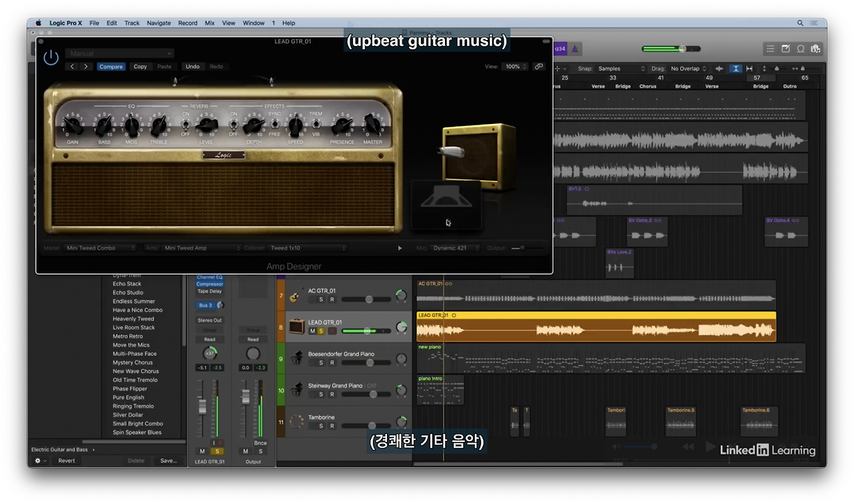Click the Tamborine track icon
Viewport: 854px width, 504px height.
point(296,421)
